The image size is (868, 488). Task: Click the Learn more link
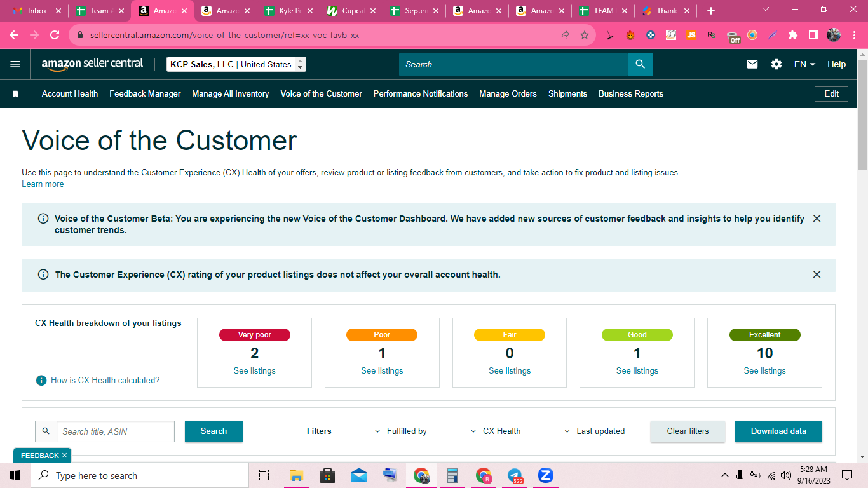[x=43, y=184]
